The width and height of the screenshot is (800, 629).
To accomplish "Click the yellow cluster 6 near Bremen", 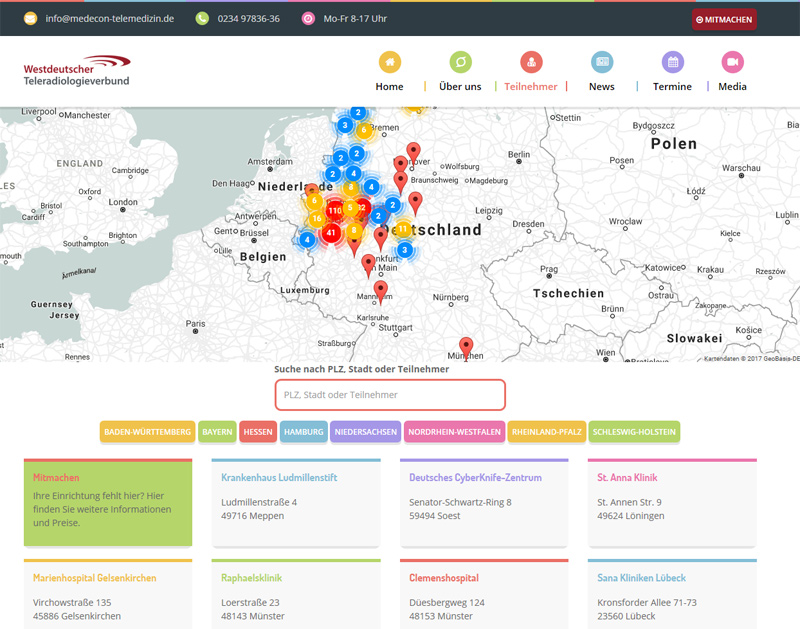I will click(x=364, y=130).
